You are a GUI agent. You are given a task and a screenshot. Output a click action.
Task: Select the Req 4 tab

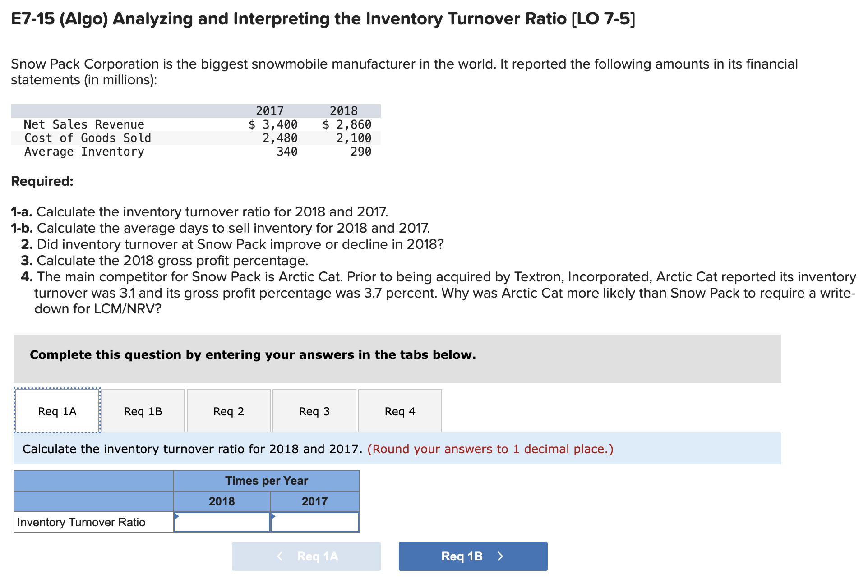[400, 411]
